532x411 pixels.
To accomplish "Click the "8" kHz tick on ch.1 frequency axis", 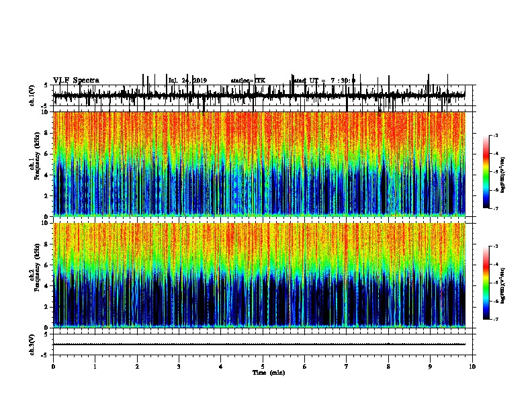I will click(47, 133).
